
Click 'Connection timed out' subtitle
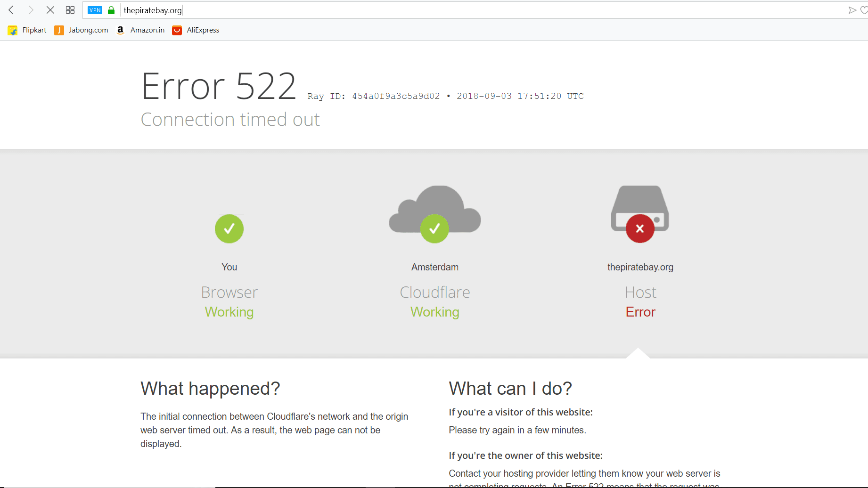click(230, 120)
